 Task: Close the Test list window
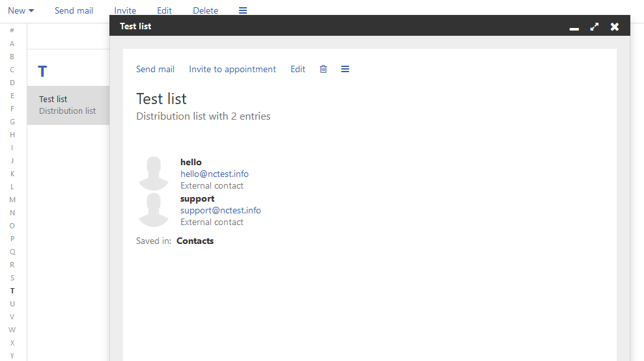pyautogui.click(x=615, y=27)
